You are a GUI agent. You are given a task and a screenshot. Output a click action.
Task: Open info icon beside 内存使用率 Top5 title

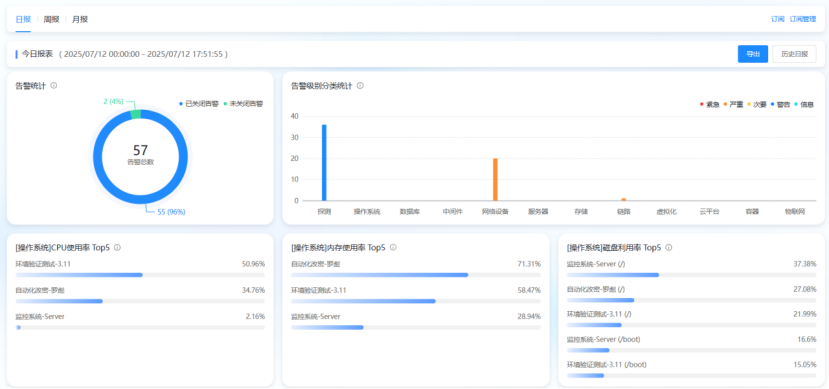[393, 247]
